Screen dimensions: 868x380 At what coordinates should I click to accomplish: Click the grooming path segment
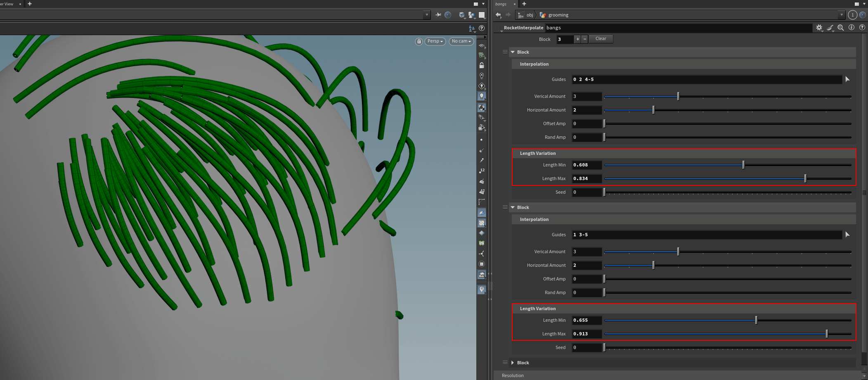(554, 15)
